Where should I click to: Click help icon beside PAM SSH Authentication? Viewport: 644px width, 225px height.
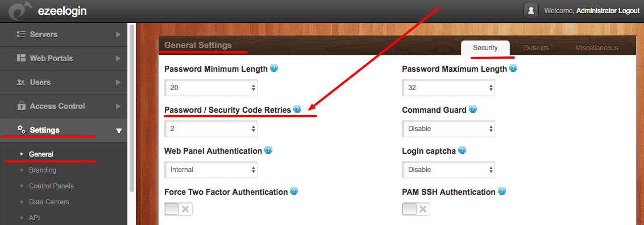(x=501, y=191)
